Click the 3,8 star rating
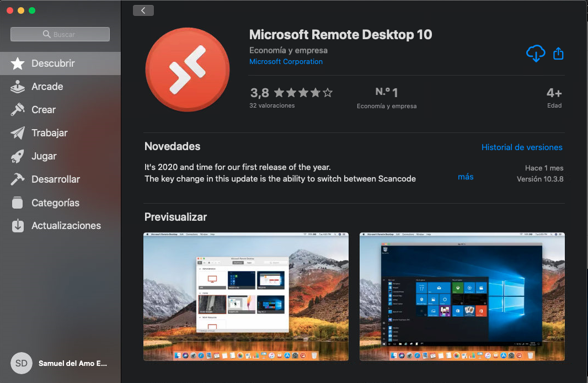Screen dimensions: 588x383 click(291, 93)
